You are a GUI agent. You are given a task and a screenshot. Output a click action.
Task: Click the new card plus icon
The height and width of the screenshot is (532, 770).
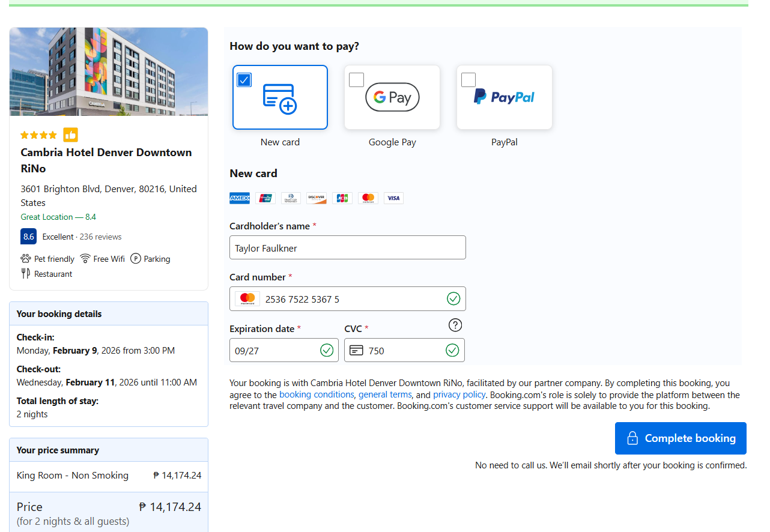point(280,98)
